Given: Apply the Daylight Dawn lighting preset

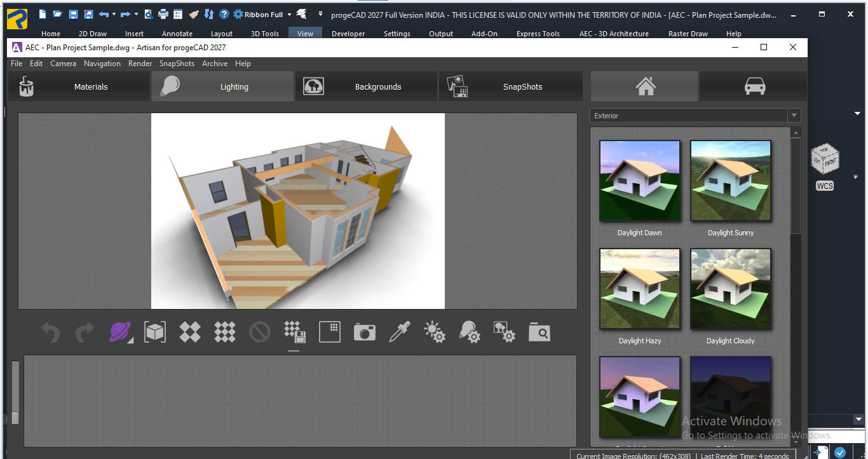Looking at the screenshot, I should tap(640, 181).
